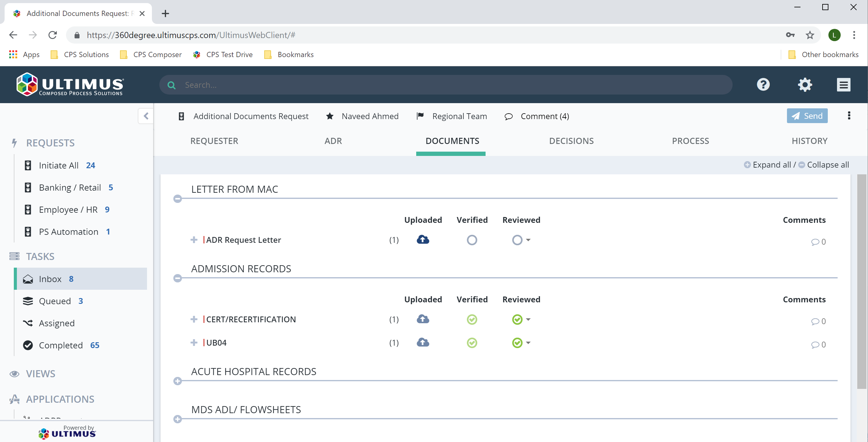Click Collapse all link
The image size is (868, 442).
(x=824, y=165)
